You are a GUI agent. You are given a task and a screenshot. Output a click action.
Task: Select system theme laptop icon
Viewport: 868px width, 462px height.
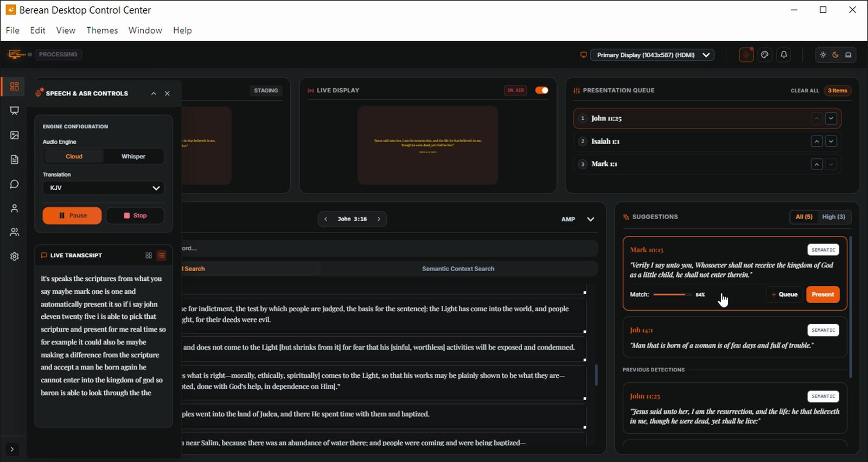[848, 55]
